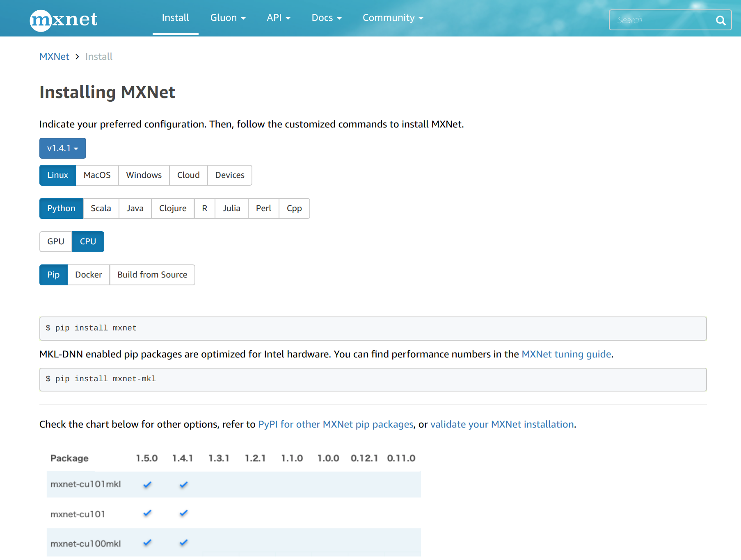Select Docker installation method
The height and width of the screenshot is (560, 741).
[89, 275]
